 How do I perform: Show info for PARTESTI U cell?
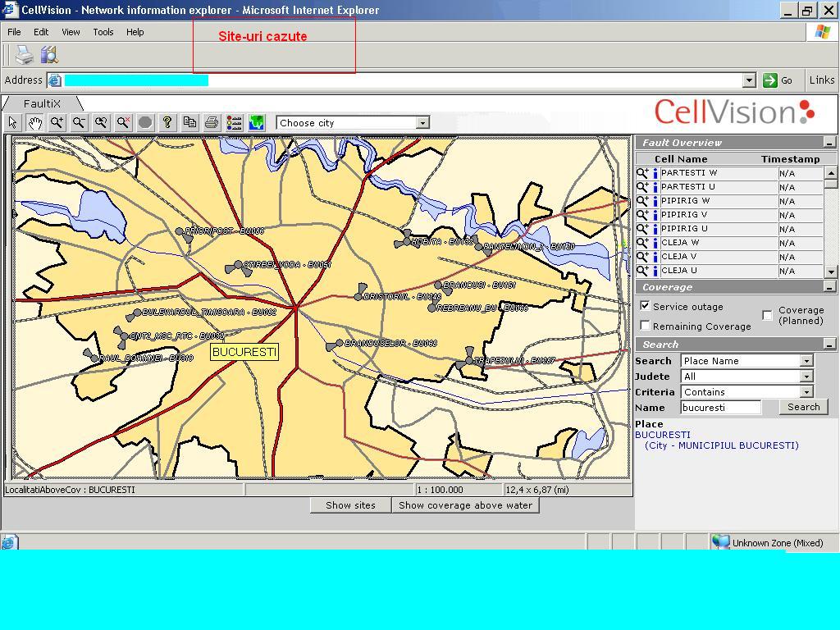pyautogui.click(x=655, y=187)
